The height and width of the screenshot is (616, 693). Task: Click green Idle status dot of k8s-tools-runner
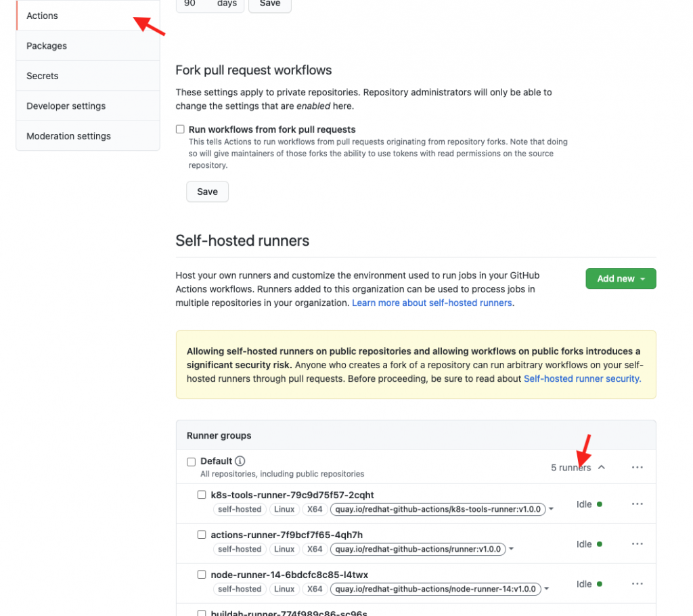(x=600, y=504)
